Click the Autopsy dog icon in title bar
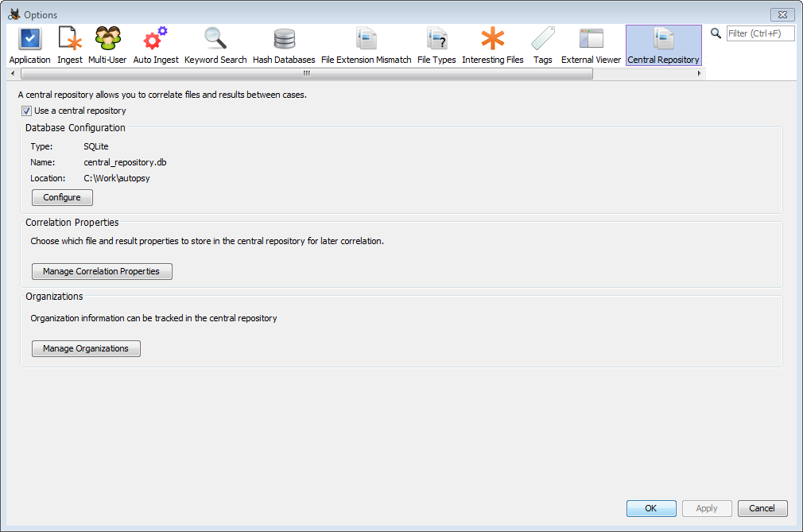The image size is (803, 532). pyautogui.click(x=14, y=14)
